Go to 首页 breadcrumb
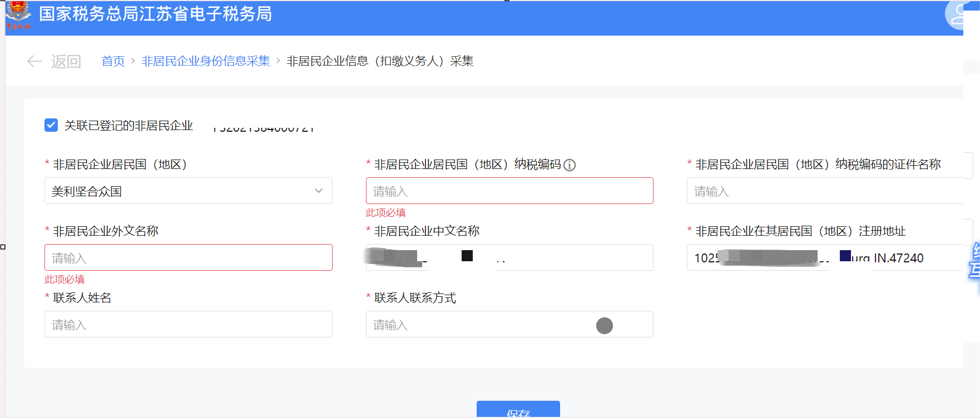This screenshot has height=418, width=980. 113,61
